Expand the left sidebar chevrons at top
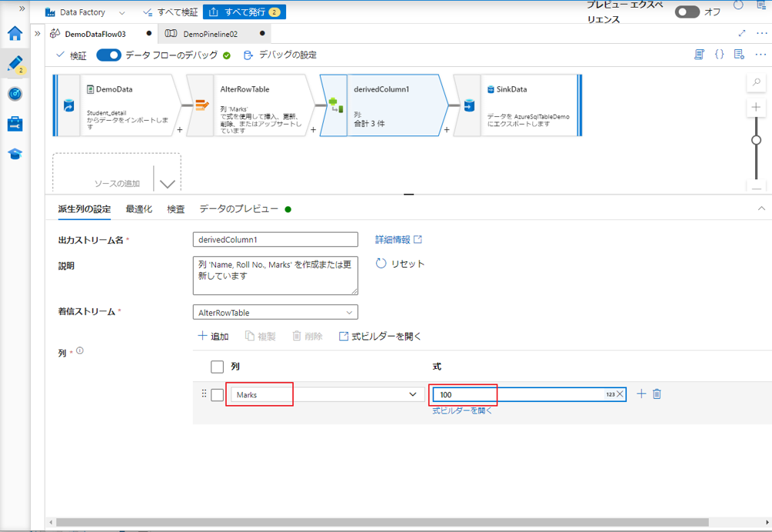This screenshot has width=772, height=532. coord(22,8)
